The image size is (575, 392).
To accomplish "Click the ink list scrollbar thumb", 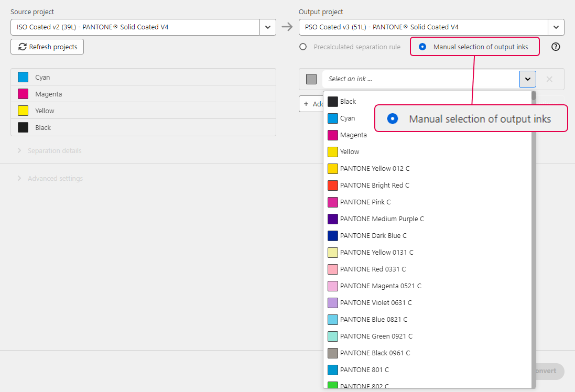I will (x=534, y=96).
